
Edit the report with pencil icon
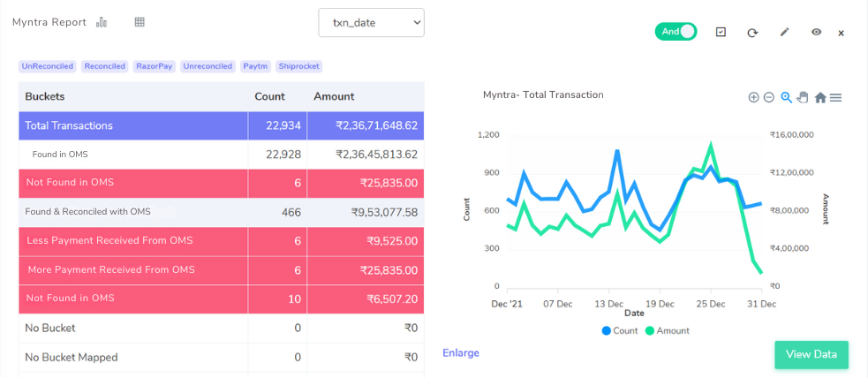784,32
